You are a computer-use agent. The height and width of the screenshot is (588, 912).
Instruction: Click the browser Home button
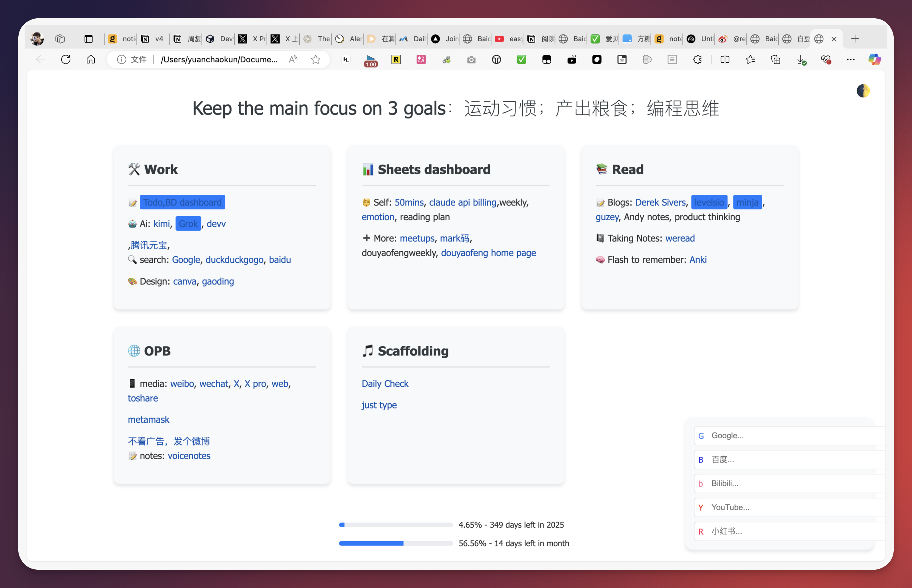click(x=91, y=60)
